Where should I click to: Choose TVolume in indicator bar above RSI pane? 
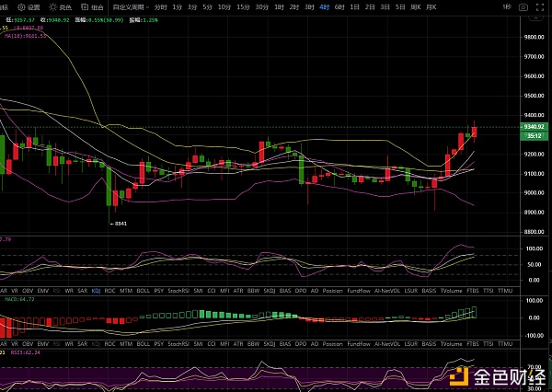click(452, 344)
